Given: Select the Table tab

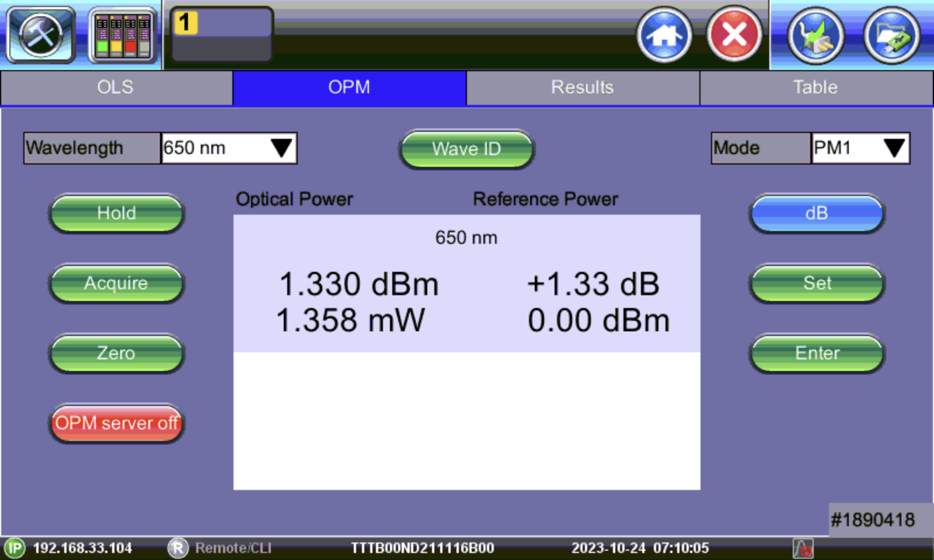Looking at the screenshot, I should (x=815, y=87).
